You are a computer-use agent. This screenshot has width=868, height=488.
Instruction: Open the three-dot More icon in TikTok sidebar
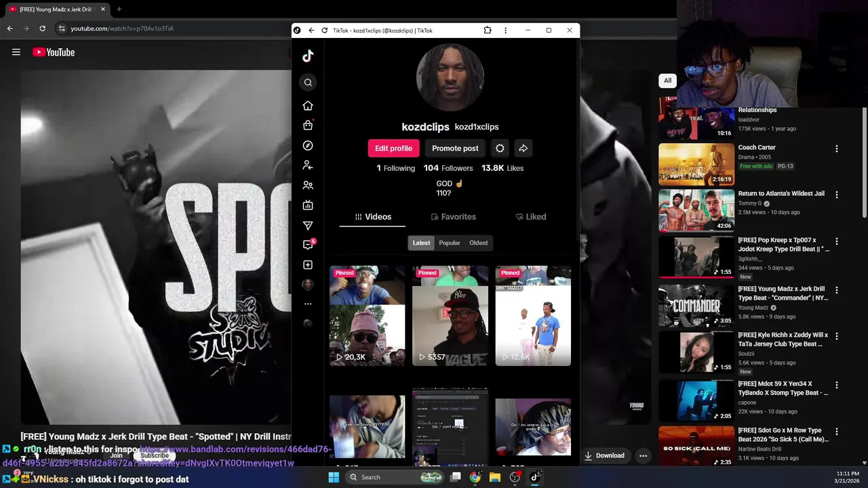(x=308, y=304)
